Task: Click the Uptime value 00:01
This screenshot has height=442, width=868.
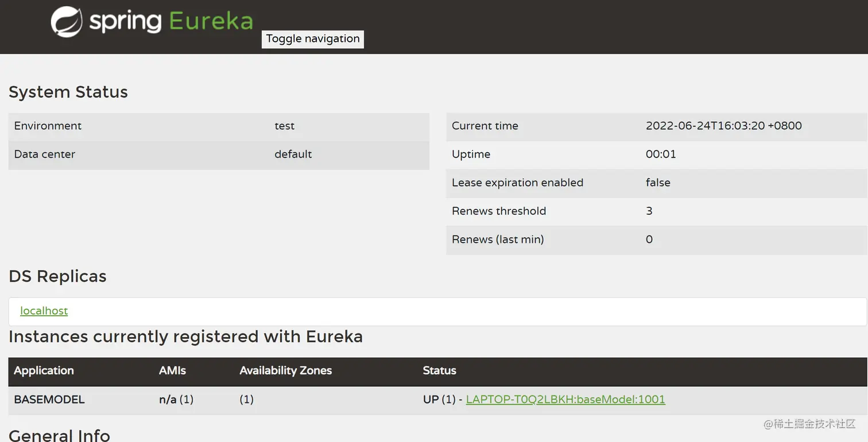Action: pos(661,154)
